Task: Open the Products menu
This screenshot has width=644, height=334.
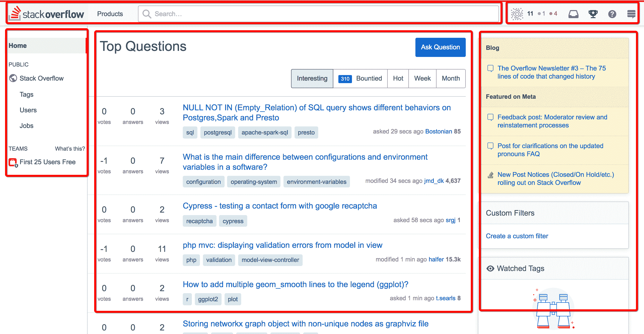Action: tap(110, 14)
